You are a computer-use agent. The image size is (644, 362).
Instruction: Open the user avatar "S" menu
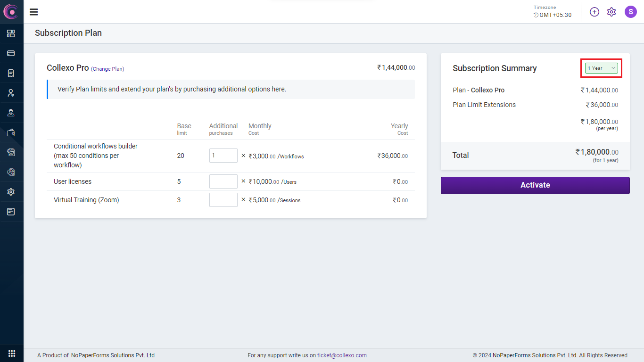630,12
